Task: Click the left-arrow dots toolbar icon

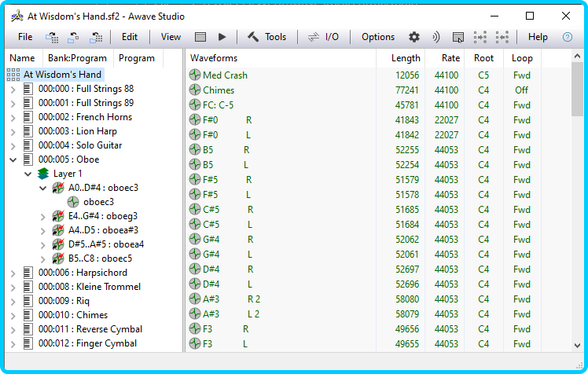Action: click(502, 37)
